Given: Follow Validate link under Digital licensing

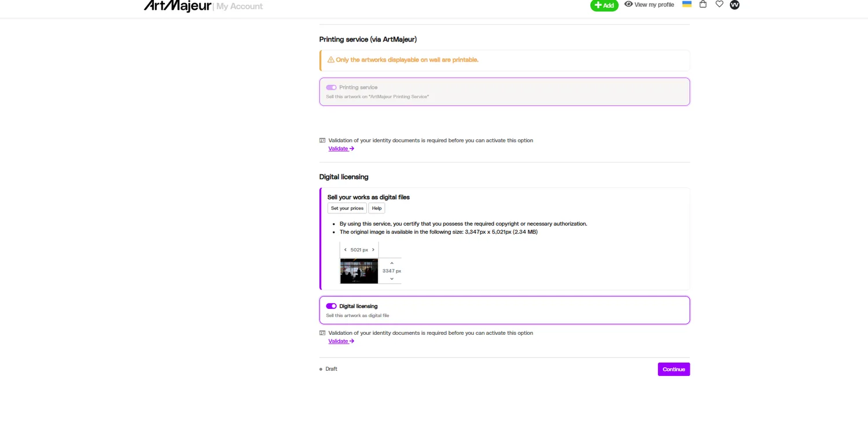Looking at the screenshot, I should pos(341,341).
